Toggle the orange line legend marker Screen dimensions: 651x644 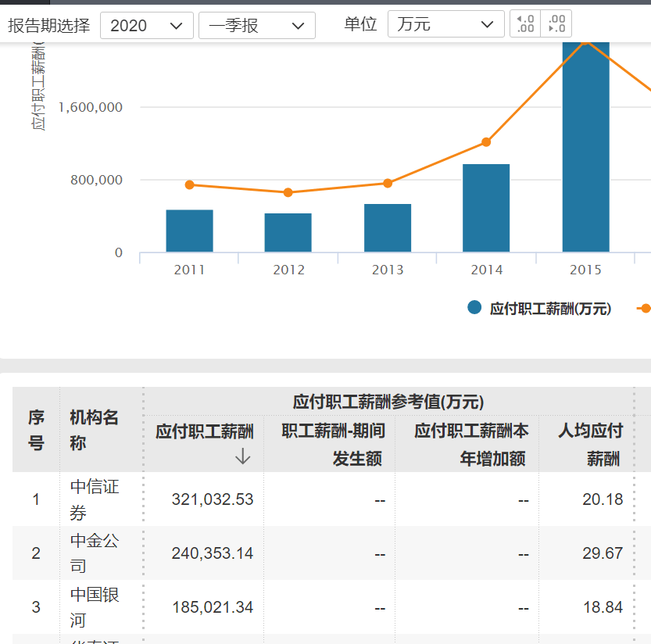(x=644, y=308)
